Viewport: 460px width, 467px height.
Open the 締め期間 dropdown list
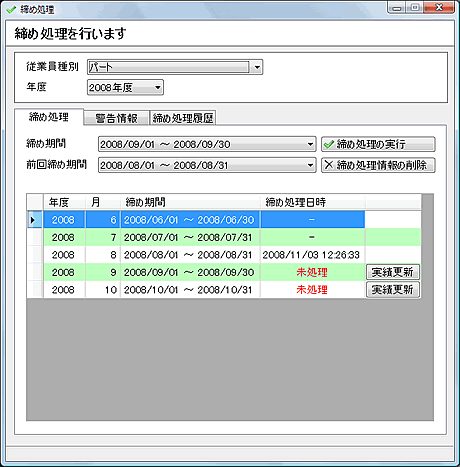[310, 144]
